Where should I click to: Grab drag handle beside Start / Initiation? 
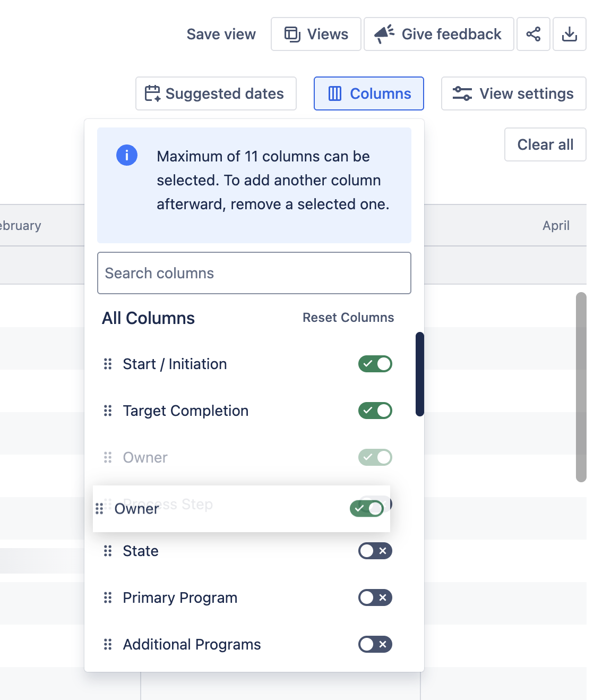point(108,364)
